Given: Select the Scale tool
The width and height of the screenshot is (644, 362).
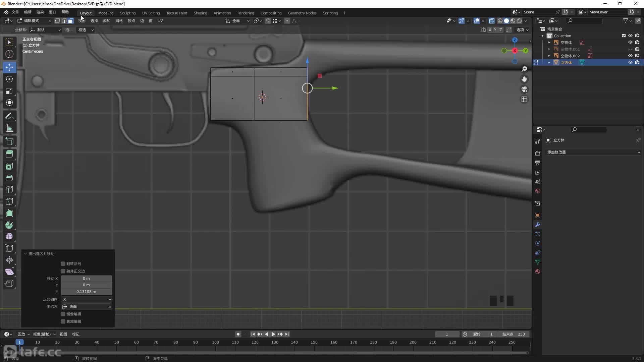Looking at the screenshot, I should 9,91.
